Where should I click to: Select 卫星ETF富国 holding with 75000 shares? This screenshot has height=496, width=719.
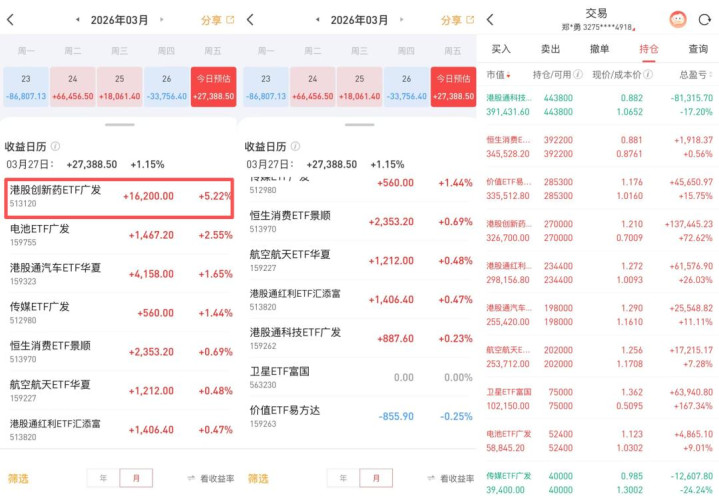click(x=599, y=399)
